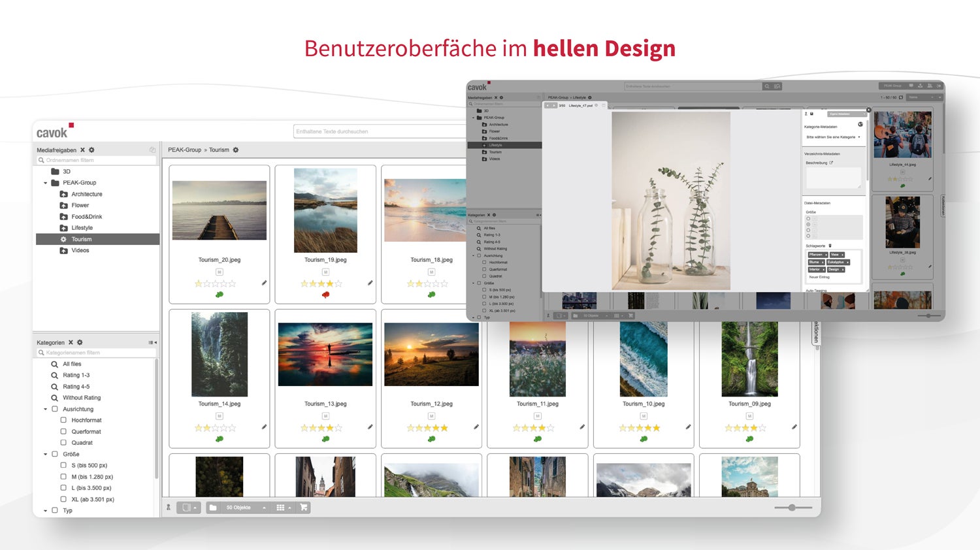Click the Beschreibung edit icon in metadata panel
The width and height of the screenshot is (980, 550).
831,163
